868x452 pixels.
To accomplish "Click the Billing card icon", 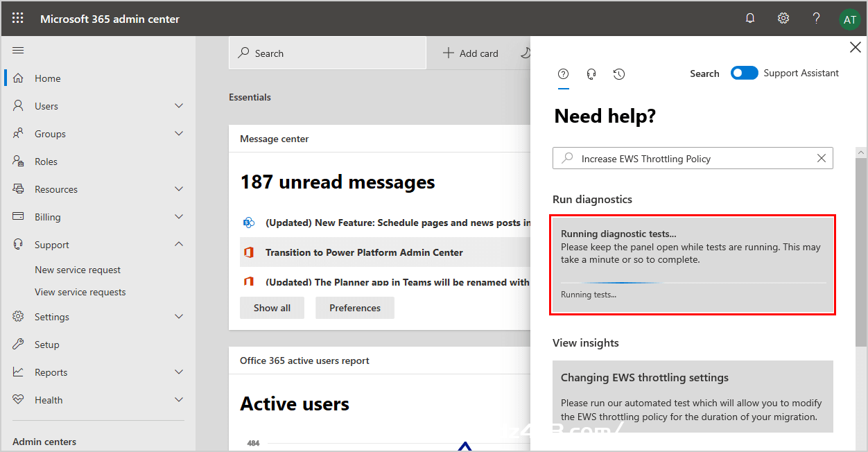I will (x=19, y=217).
